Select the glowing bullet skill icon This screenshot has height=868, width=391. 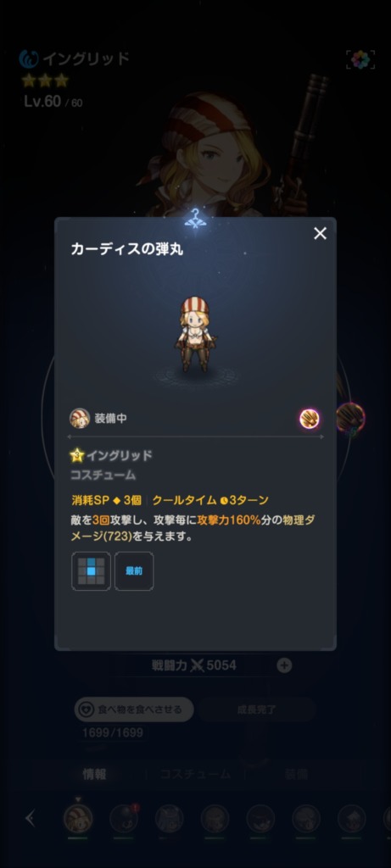pos(310,419)
